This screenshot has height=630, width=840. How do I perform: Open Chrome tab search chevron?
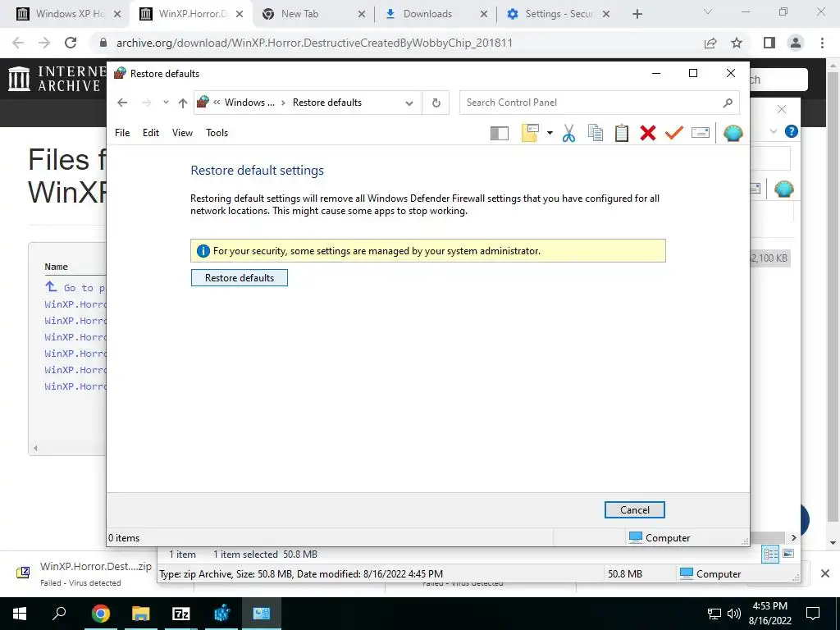click(x=708, y=11)
